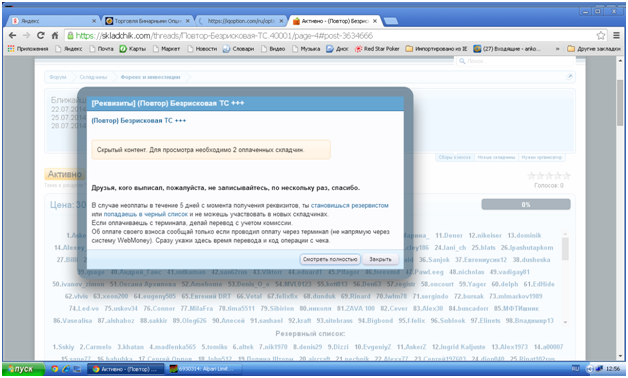Image resolution: width=628 pixels, height=378 pixels.
Task: Open a new browser tab
Action: pyautogui.click(x=390, y=21)
